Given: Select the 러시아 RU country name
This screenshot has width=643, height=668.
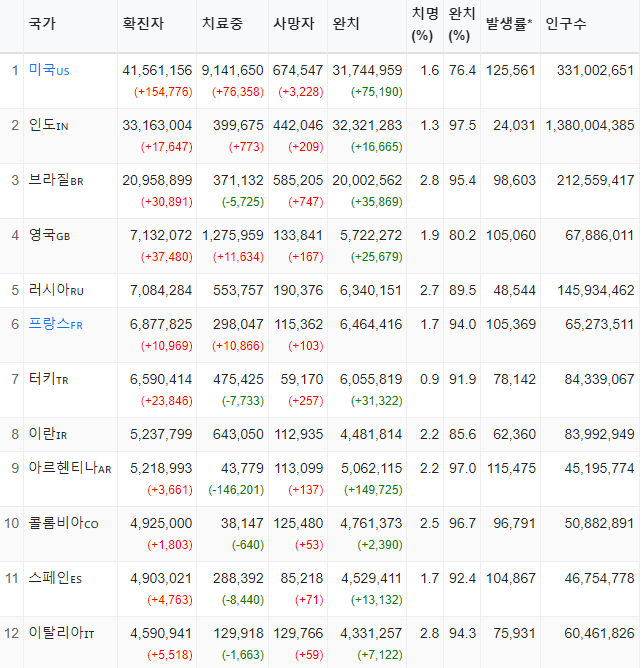Looking at the screenshot, I should (56, 290).
